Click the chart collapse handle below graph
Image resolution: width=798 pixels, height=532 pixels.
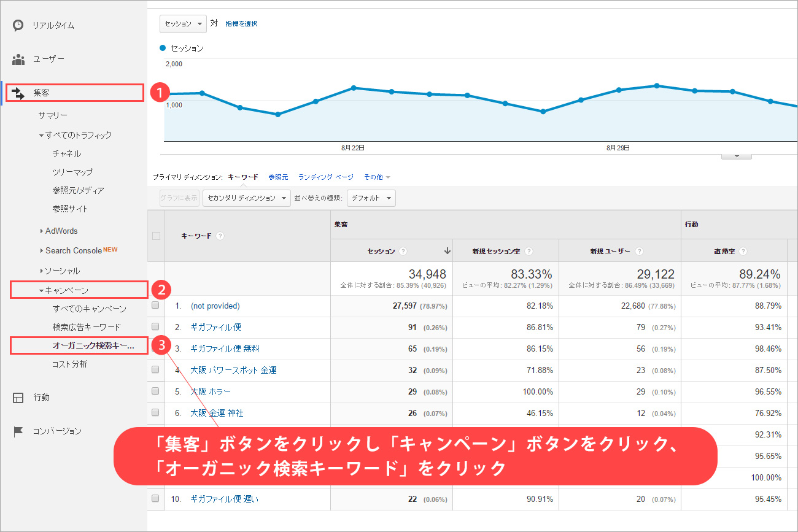point(737,156)
